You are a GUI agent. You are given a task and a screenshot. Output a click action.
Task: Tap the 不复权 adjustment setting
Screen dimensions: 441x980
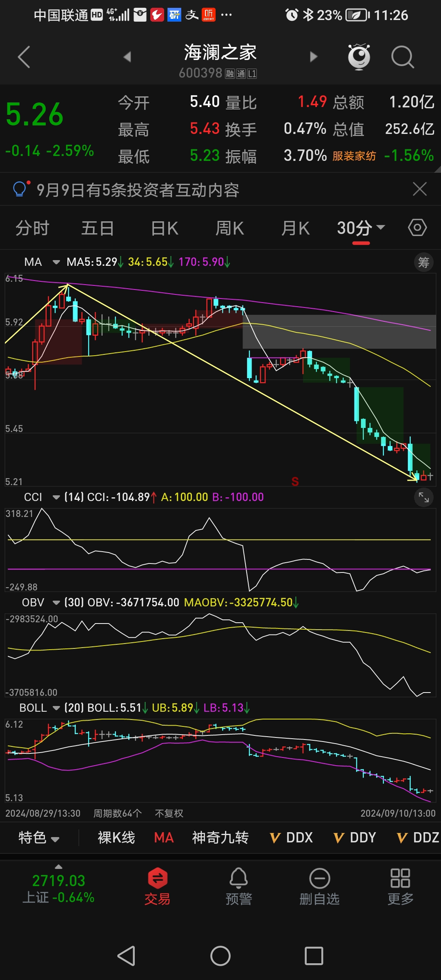[x=169, y=813]
